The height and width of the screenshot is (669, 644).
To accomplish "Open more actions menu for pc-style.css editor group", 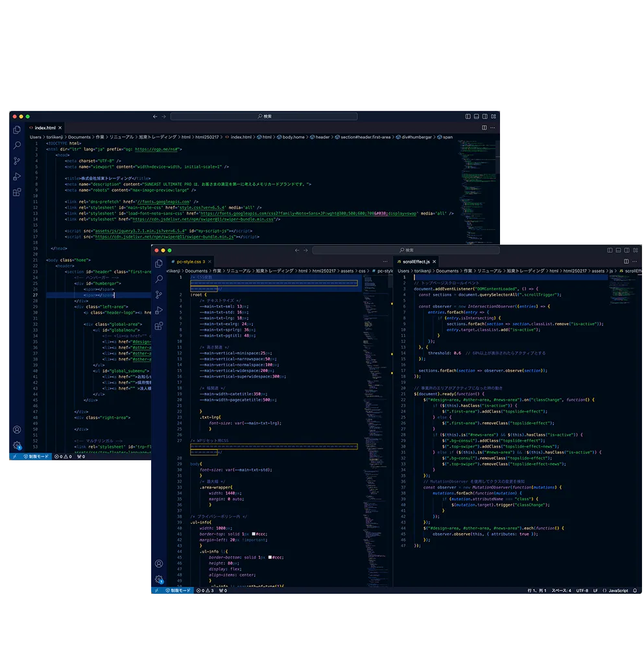I will pyautogui.click(x=385, y=261).
